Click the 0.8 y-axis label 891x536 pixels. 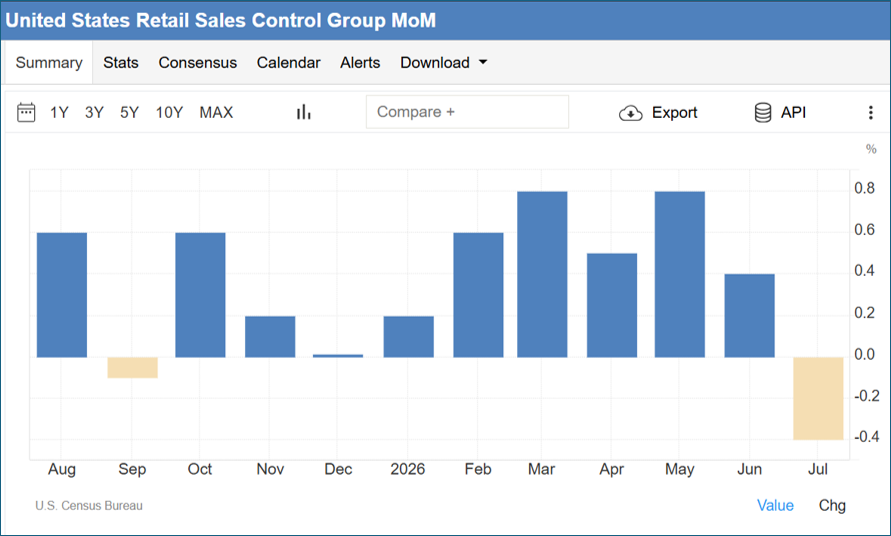(864, 188)
